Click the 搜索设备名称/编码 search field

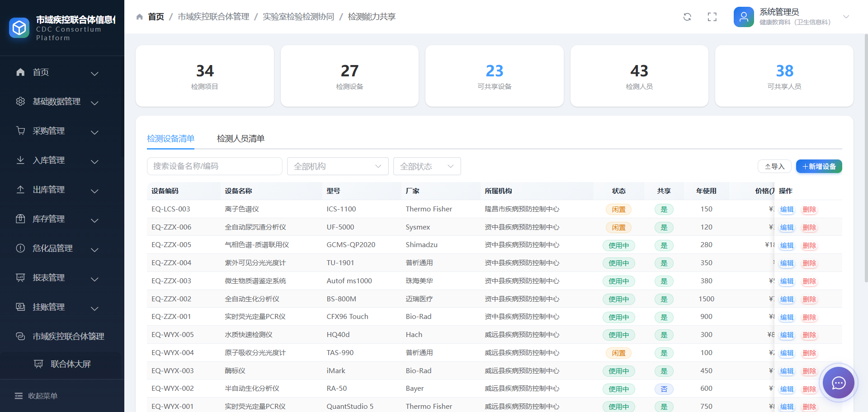click(214, 166)
